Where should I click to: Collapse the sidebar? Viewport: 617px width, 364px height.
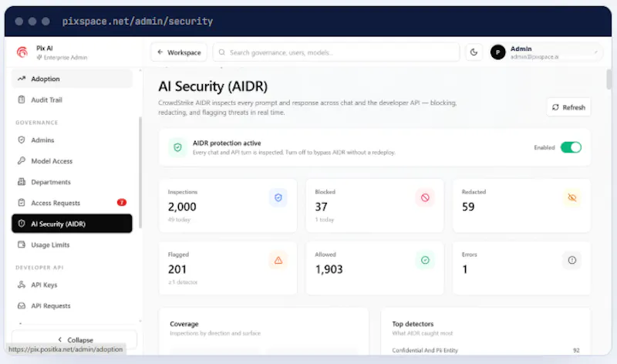click(74, 339)
